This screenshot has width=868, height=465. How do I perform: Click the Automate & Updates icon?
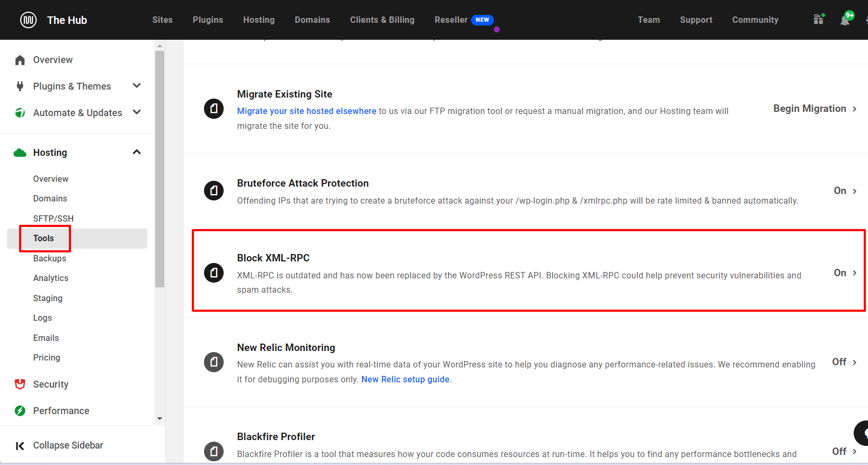pos(20,112)
